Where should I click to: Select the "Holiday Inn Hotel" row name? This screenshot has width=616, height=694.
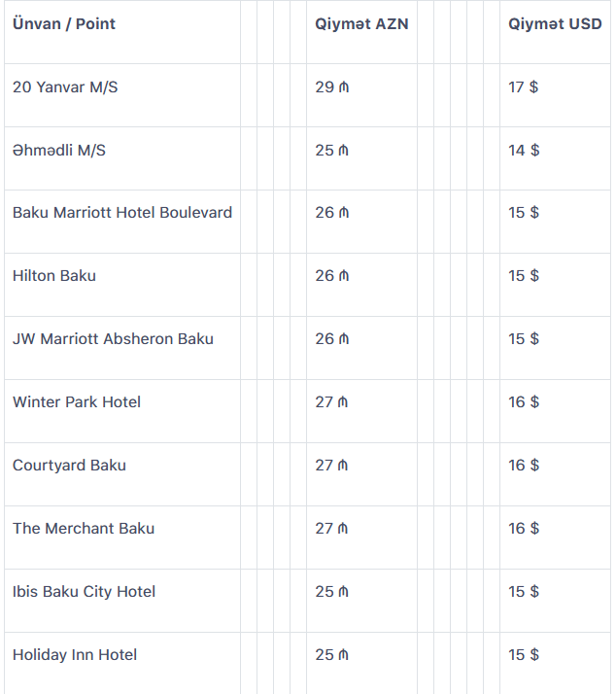click(75, 655)
